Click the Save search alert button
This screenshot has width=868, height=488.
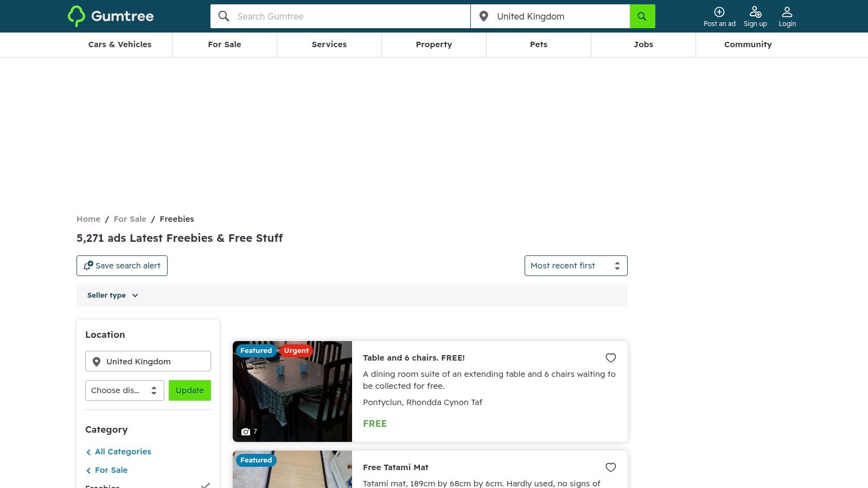[x=122, y=266]
